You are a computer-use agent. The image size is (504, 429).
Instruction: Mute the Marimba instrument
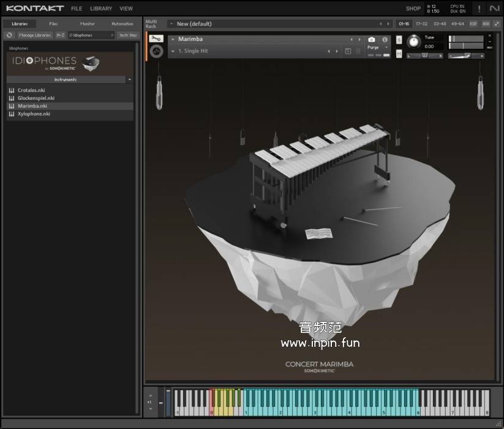[399, 54]
